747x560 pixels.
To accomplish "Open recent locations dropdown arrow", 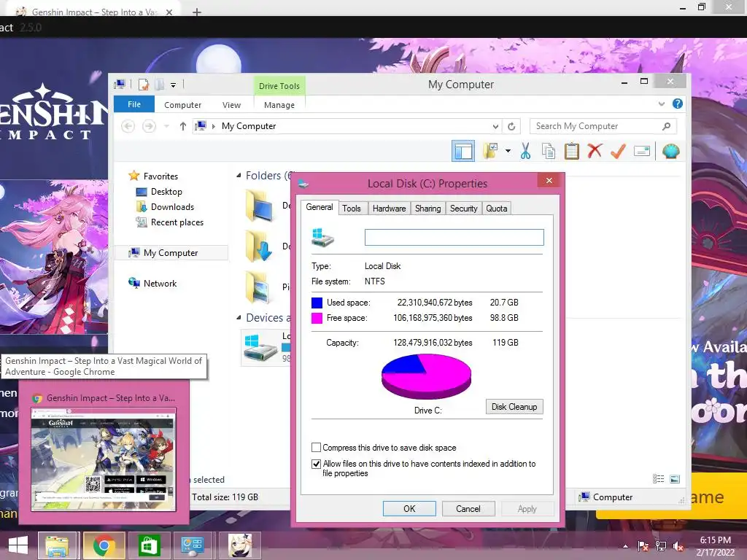I will pyautogui.click(x=166, y=126).
